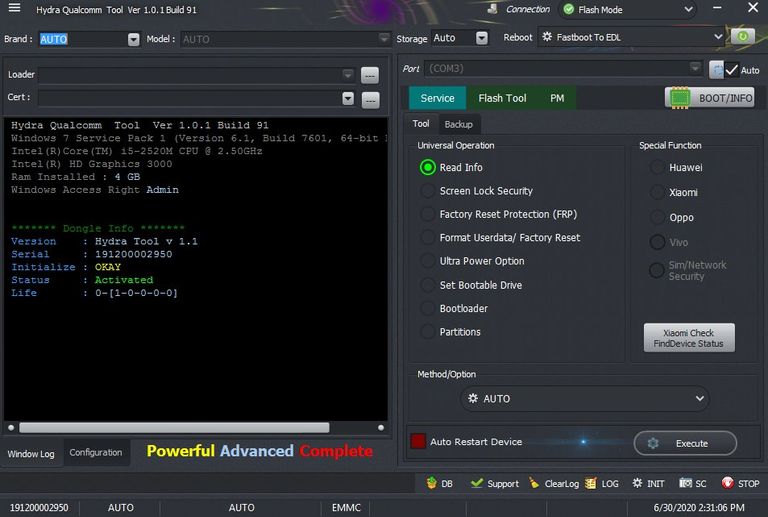Open the Loader dropdown arrow
Image resolution: width=768 pixels, height=517 pixels.
click(348, 75)
